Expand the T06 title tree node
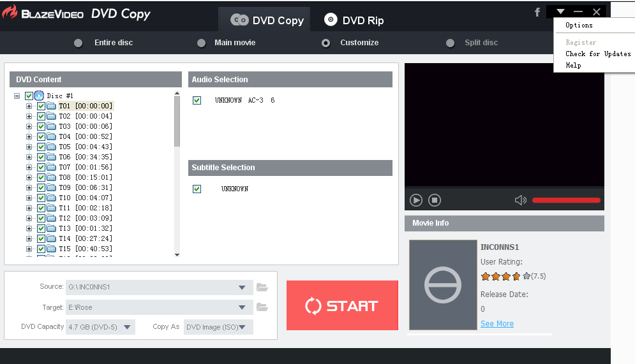The width and height of the screenshot is (635, 364). point(29,157)
